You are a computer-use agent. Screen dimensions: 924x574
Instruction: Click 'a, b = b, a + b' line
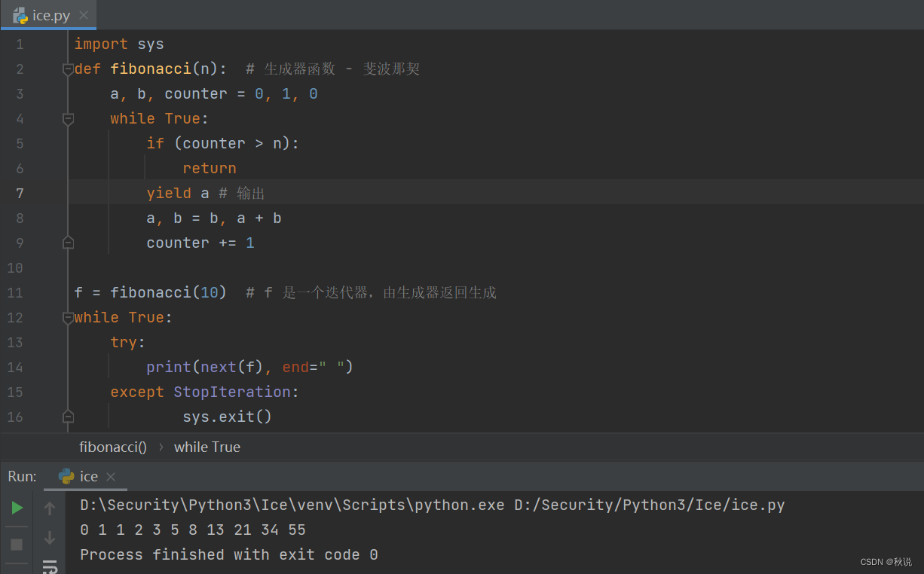click(214, 218)
